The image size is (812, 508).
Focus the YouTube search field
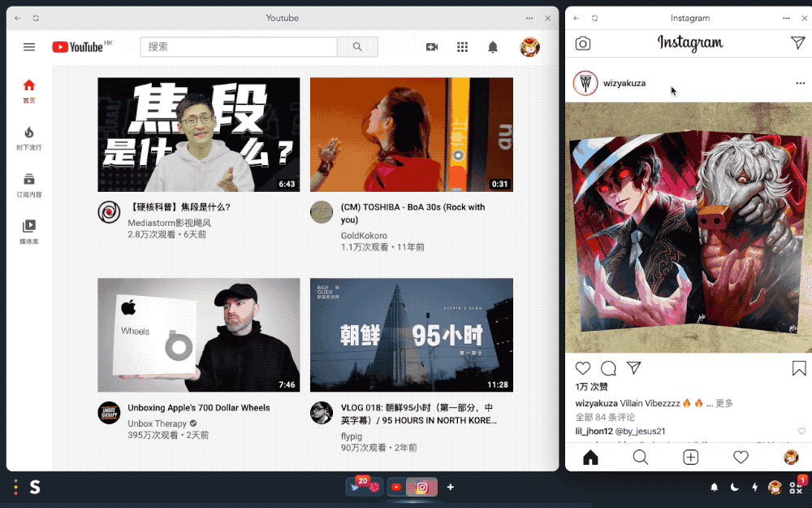pos(239,47)
